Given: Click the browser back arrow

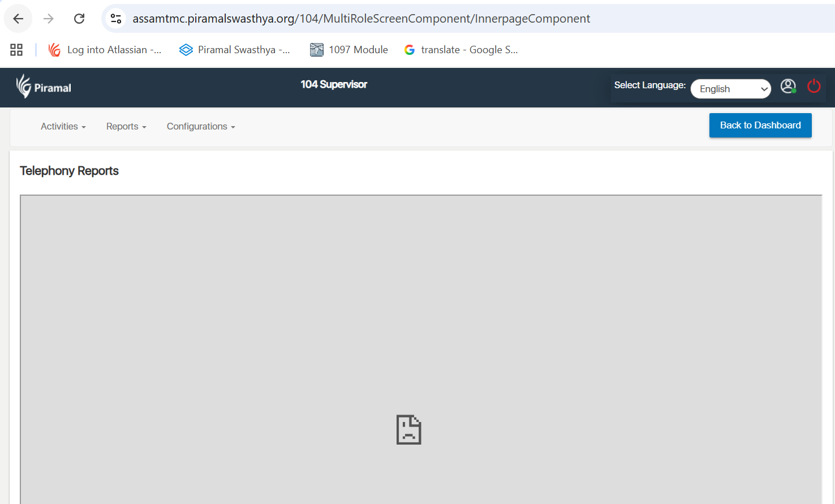Looking at the screenshot, I should point(18,19).
